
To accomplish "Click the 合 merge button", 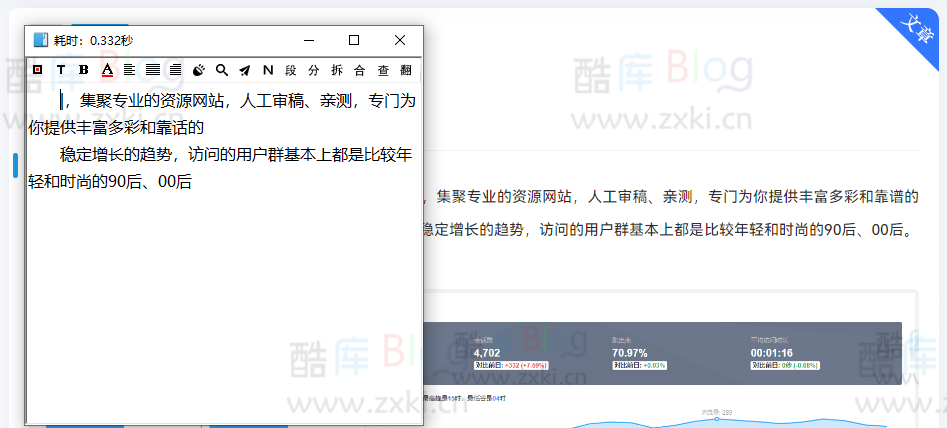I will (x=359, y=70).
